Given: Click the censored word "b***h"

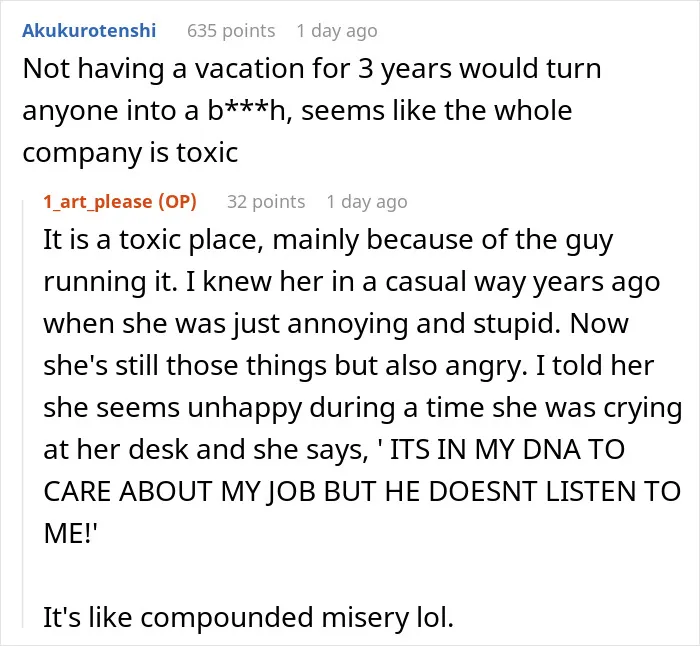Looking at the screenshot, I should point(247,111).
